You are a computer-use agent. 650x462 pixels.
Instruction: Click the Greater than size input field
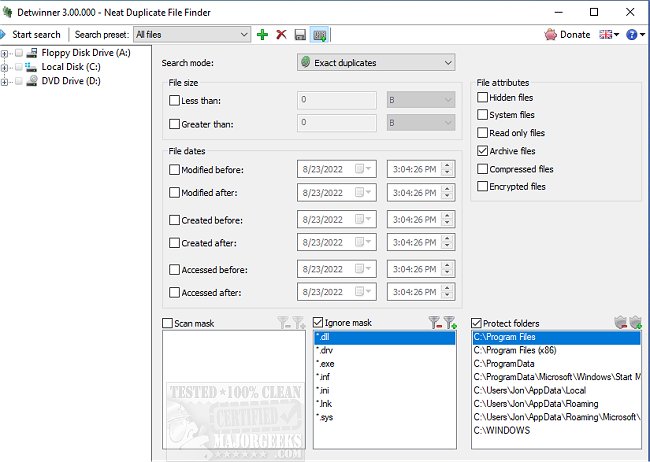337,123
